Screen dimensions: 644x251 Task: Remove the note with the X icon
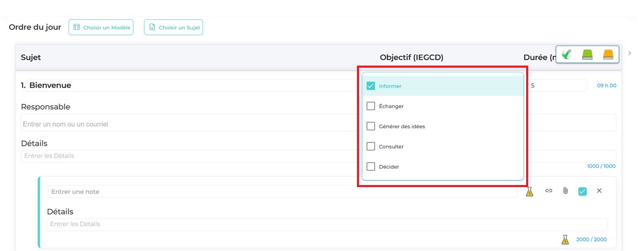click(599, 191)
